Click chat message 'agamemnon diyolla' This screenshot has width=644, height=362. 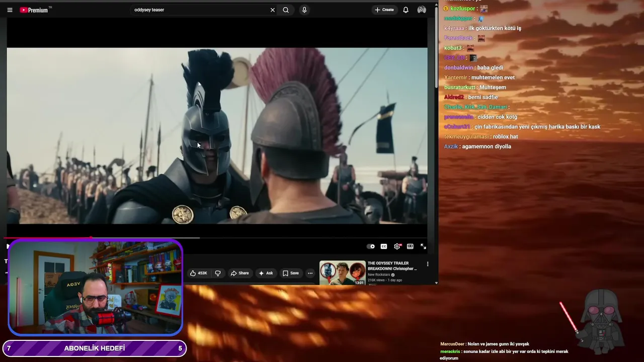pyautogui.click(x=487, y=146)
